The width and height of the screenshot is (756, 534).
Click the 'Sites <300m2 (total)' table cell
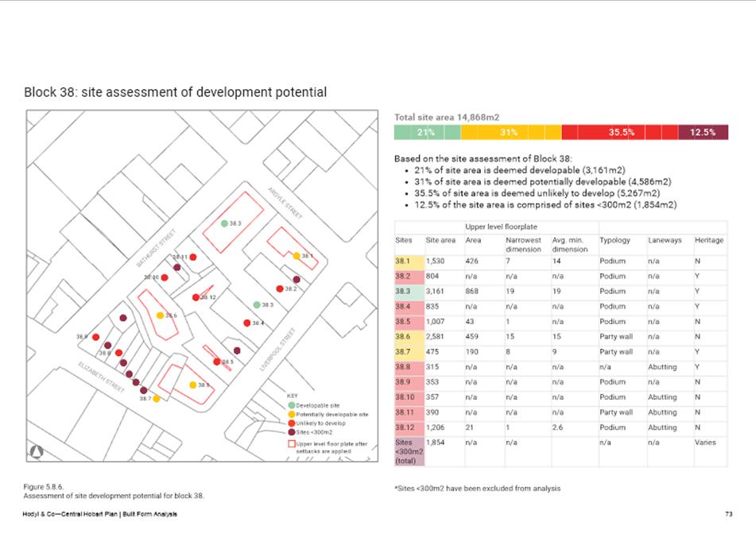(409, 451)
